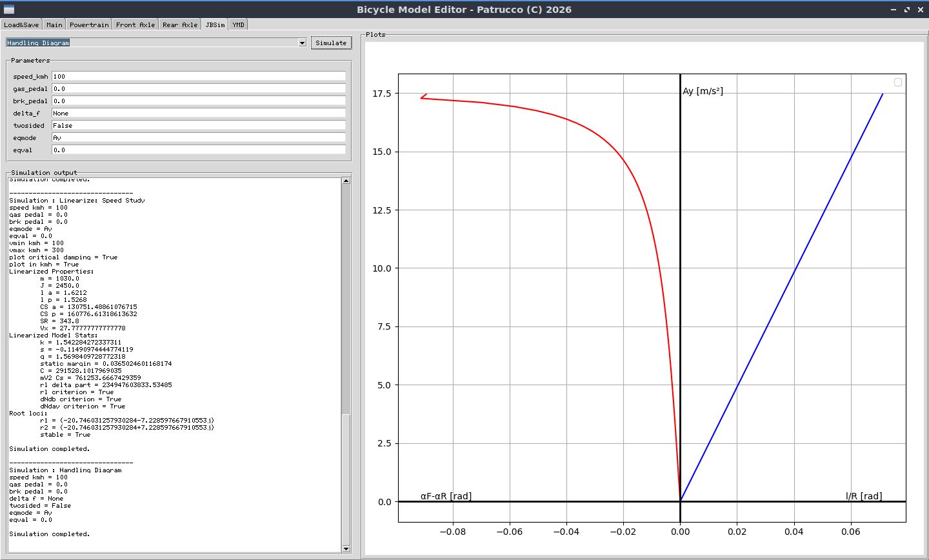Click the line "Simulation : Linearize: Speed Study"
Viewport: 929px width, 560px height.
pyautogui.click(x=77, y=201)
